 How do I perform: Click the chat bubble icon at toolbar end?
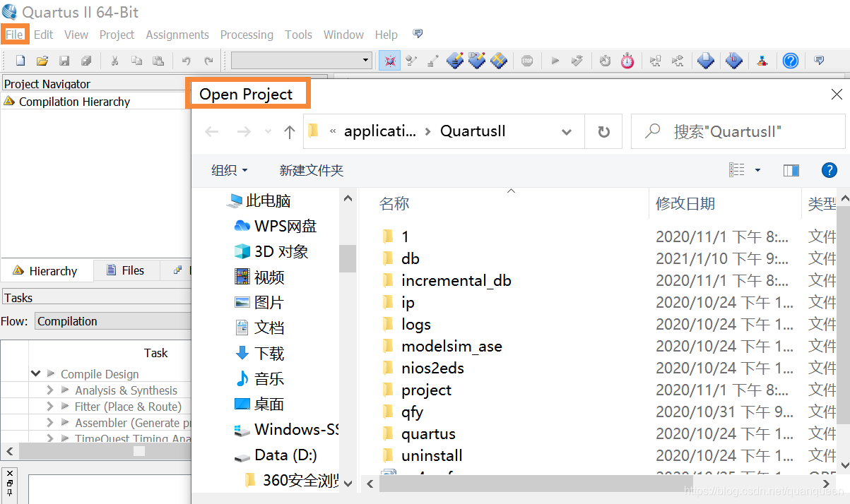(x=820, y=61)
